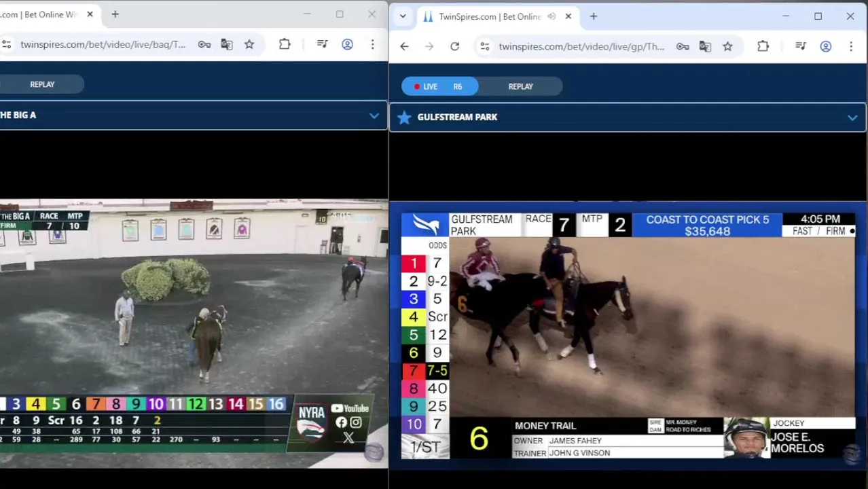Click the Gulfstream Park favorite star icon

tap(404, 117)
